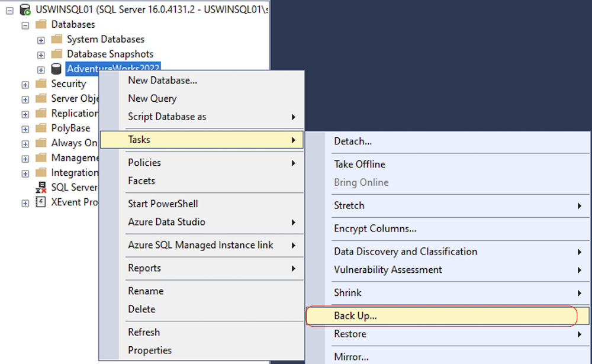
Task: Click the SQL Server Agent icon
Action: point(41,188)
